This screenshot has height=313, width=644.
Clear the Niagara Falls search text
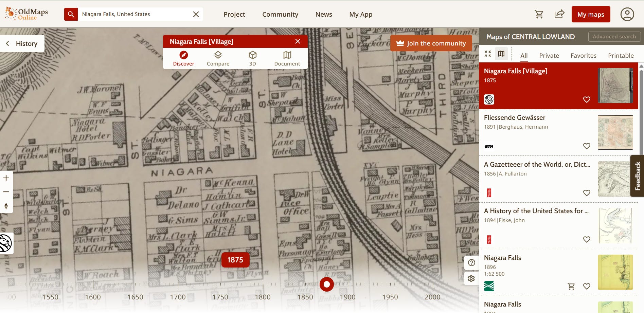[196, 14]
